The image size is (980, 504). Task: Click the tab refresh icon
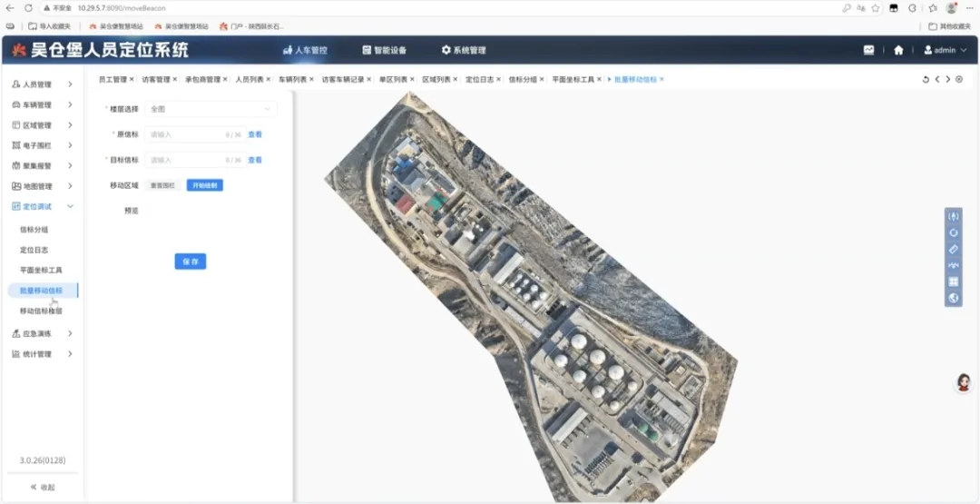point(926,79)
